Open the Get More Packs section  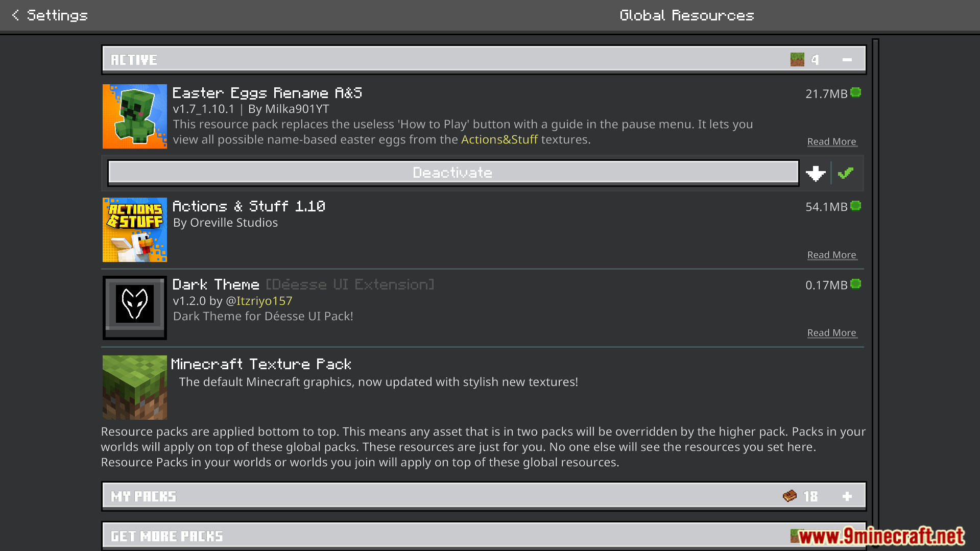tap(484, 536)
